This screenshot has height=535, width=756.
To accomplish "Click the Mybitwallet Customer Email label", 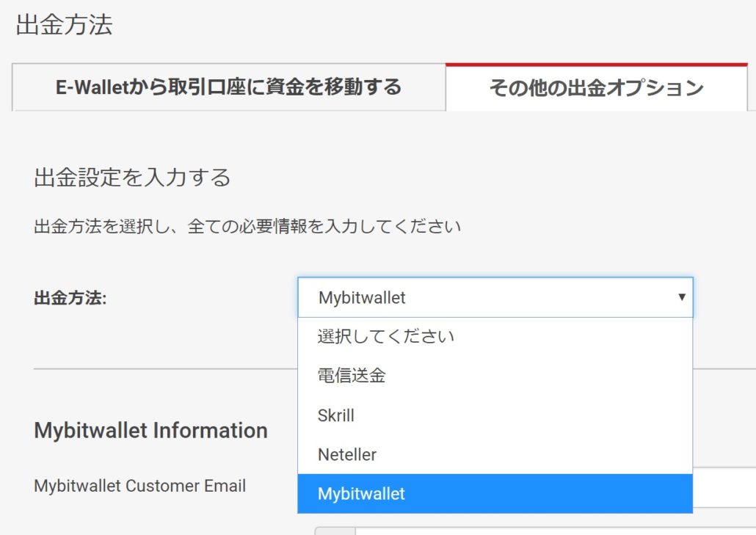I will pyautogui.click(x=139, y=485).
